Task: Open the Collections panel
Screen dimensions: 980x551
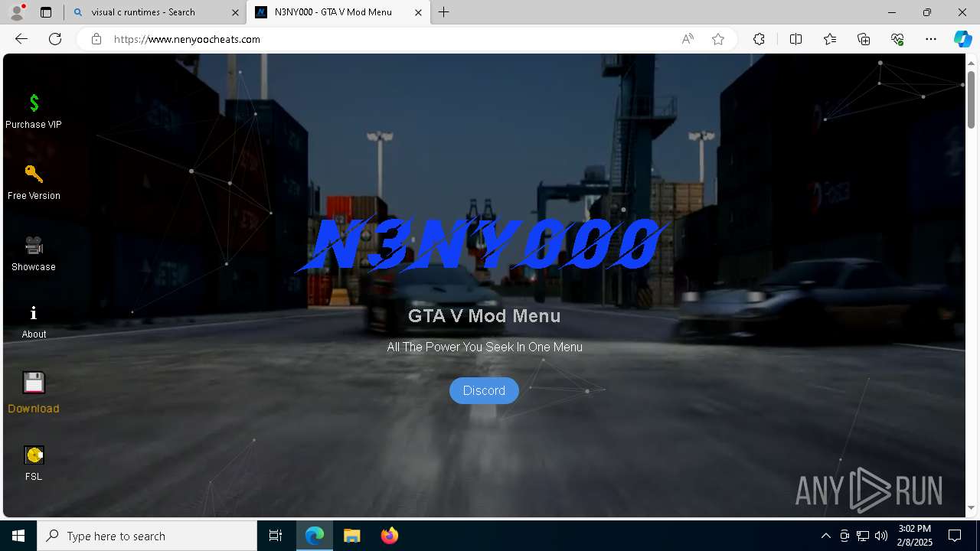Action: tap(864, 39)
